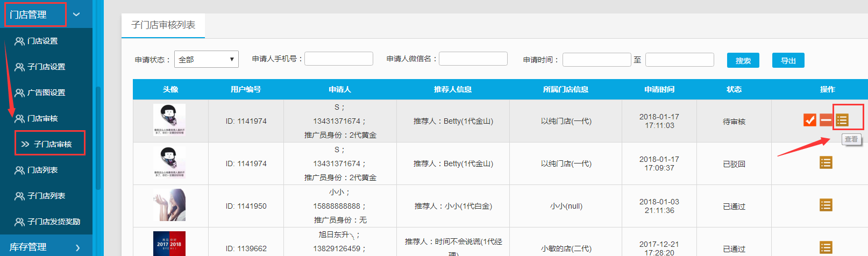Click the 导出 button

788,60
